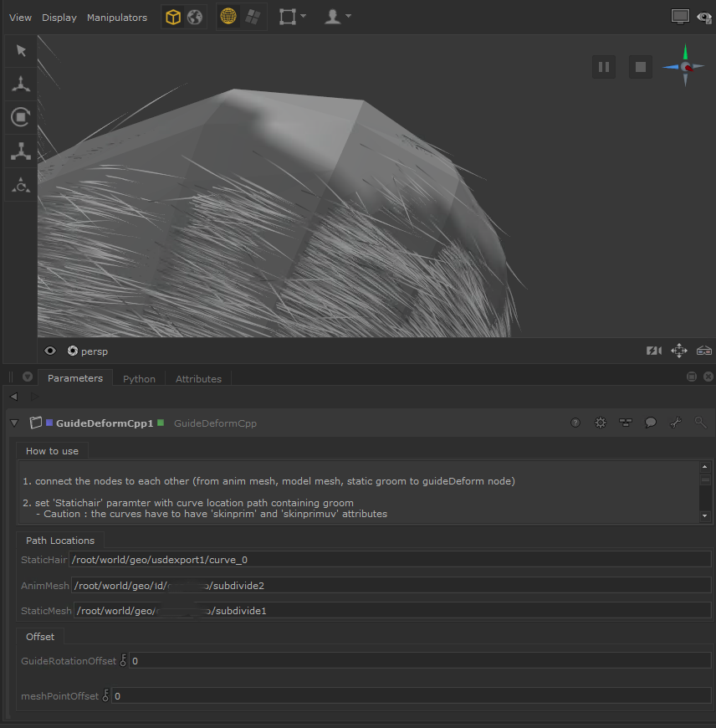716x728 pixels.
Task: Toggle the green square on GuideDeformCpp1
Action: click(161, 423)
